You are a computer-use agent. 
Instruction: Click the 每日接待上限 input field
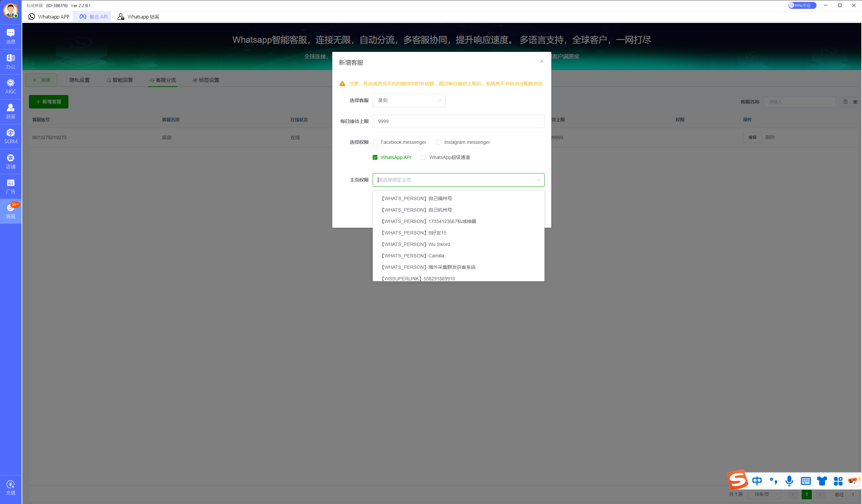[458, 121]
